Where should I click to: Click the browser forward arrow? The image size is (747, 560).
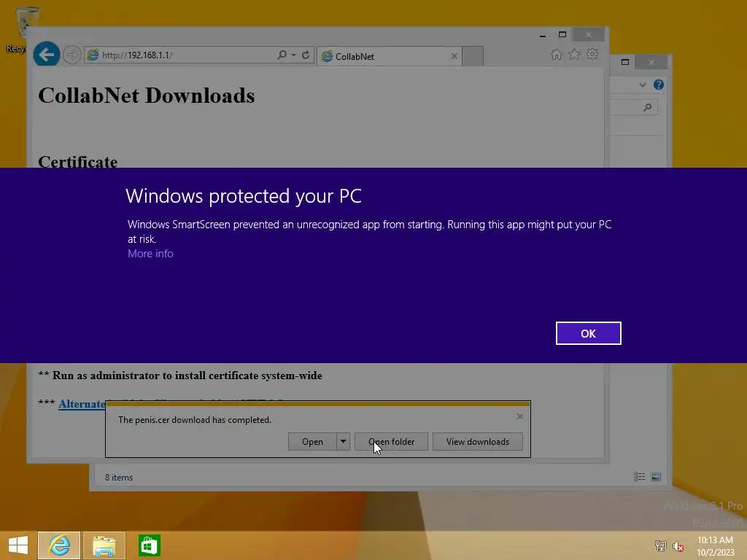click(x=72, y=55)
